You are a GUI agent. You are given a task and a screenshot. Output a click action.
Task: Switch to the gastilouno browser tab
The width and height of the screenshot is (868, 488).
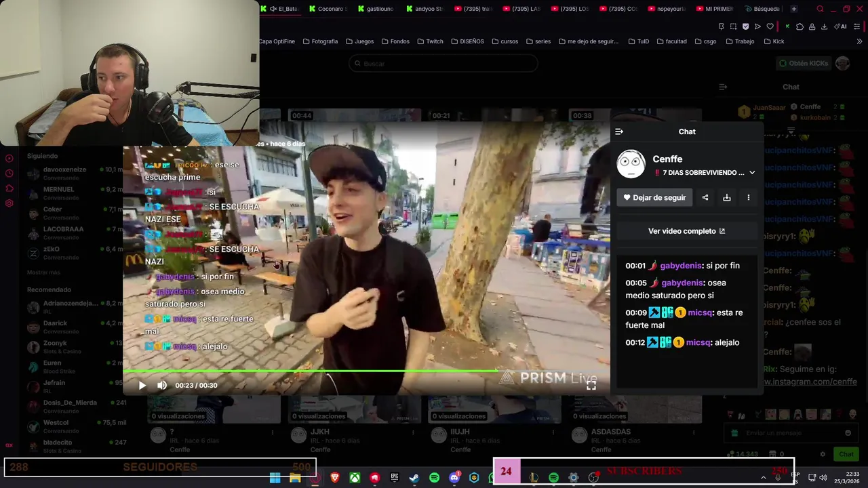tap(377, 9)
